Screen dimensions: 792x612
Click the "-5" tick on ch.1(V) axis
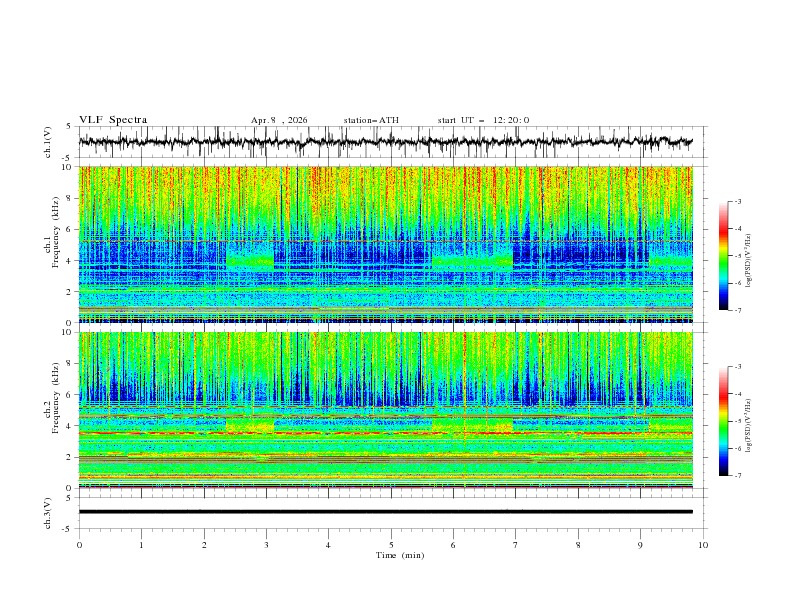[x=67, y=158]
